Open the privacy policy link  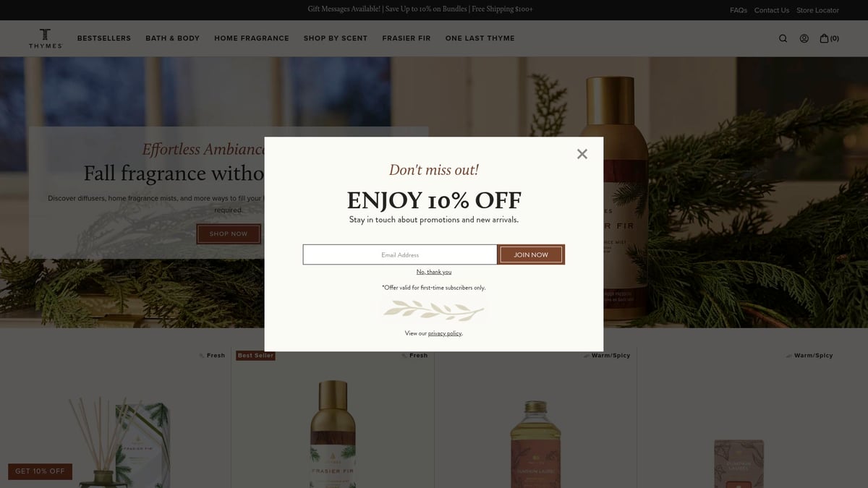(445, 333)
